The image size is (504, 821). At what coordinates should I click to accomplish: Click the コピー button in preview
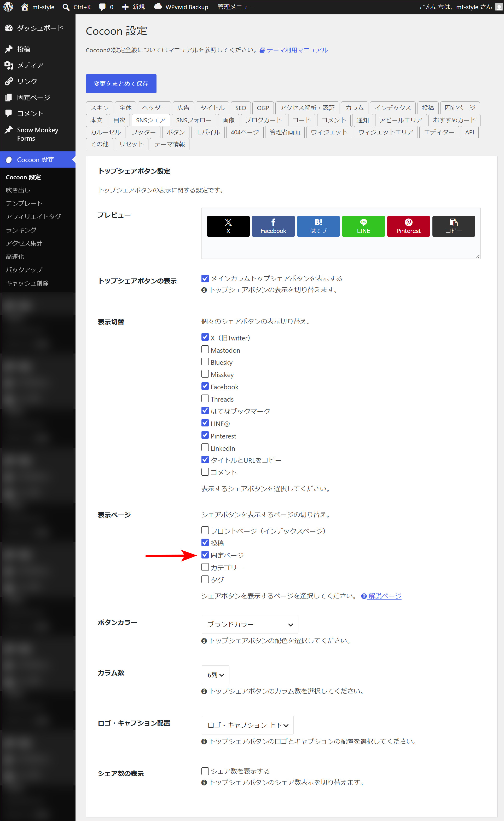pos(454,226)
